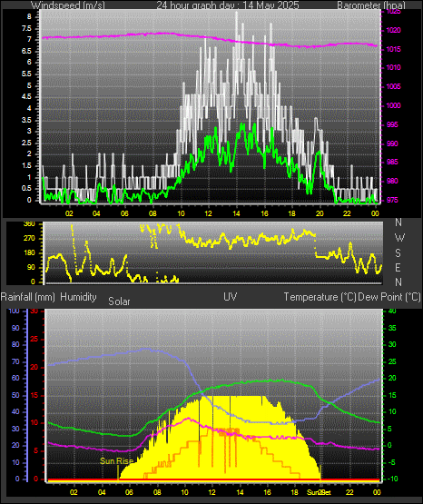Click compass letter 'S' beside the direction graph
Screen dimensions: 423x504
398,253
